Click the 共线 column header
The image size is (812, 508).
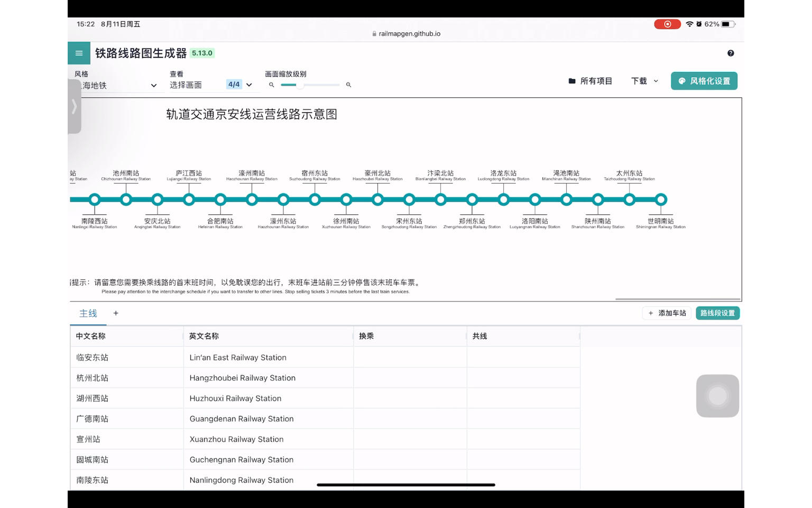(x=523, y=336)
